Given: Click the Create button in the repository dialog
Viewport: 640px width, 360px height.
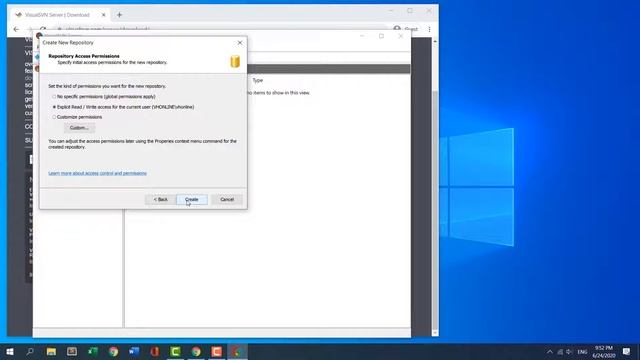Looking at the screenshot, I should click(191, 200).
